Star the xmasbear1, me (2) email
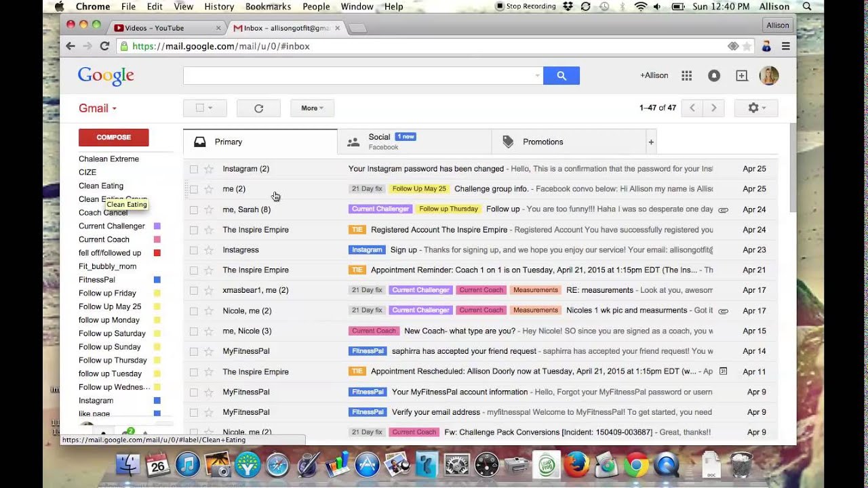 [x=209, y=290]
